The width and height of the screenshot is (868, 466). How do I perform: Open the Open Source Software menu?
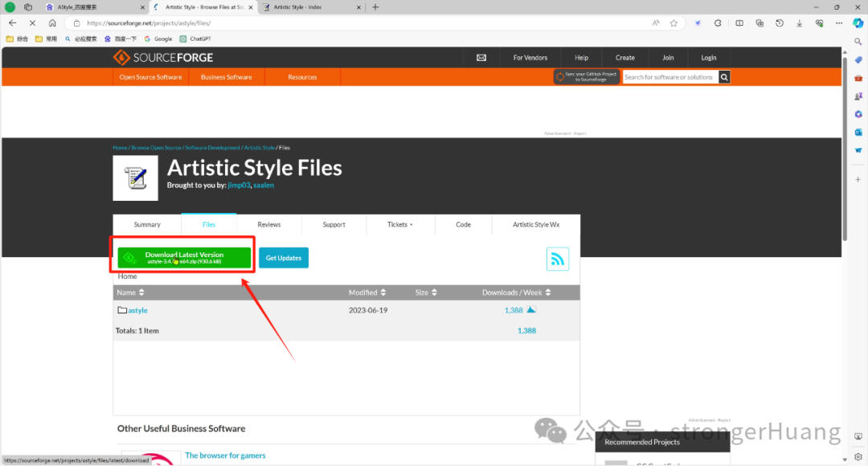[150, 77]
